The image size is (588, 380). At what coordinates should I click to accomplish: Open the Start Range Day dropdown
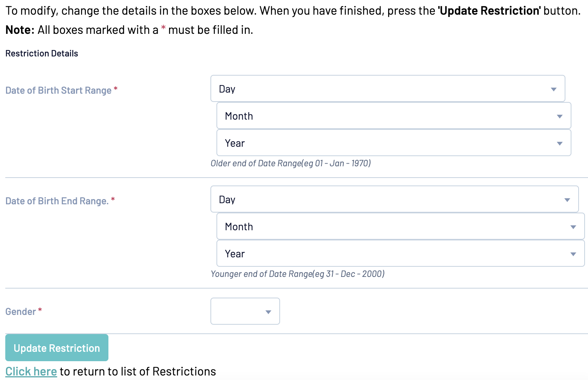387,89
